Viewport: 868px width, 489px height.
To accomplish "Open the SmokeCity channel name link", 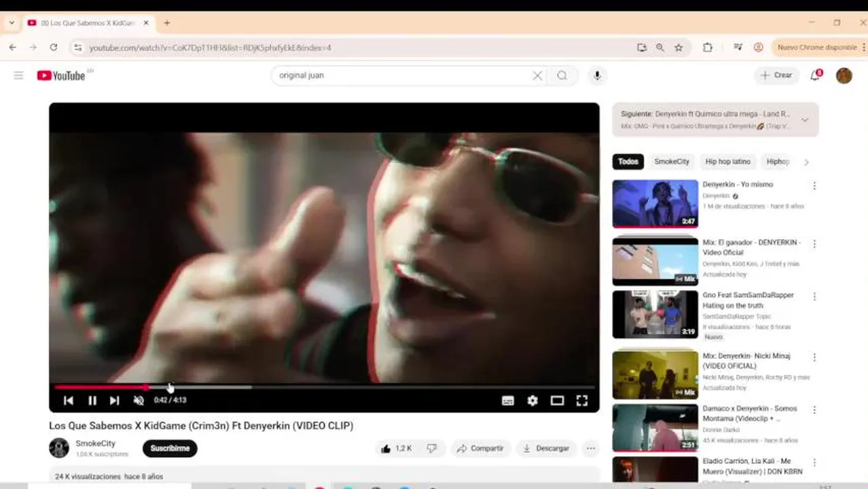I will tap(95, 443).
